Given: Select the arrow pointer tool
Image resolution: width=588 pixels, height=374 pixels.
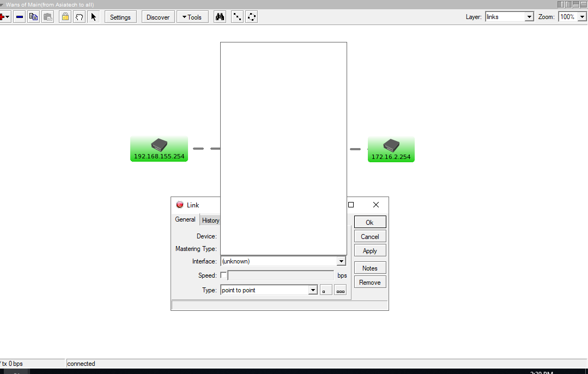Looking at the screenshot, I should point(93,17).
